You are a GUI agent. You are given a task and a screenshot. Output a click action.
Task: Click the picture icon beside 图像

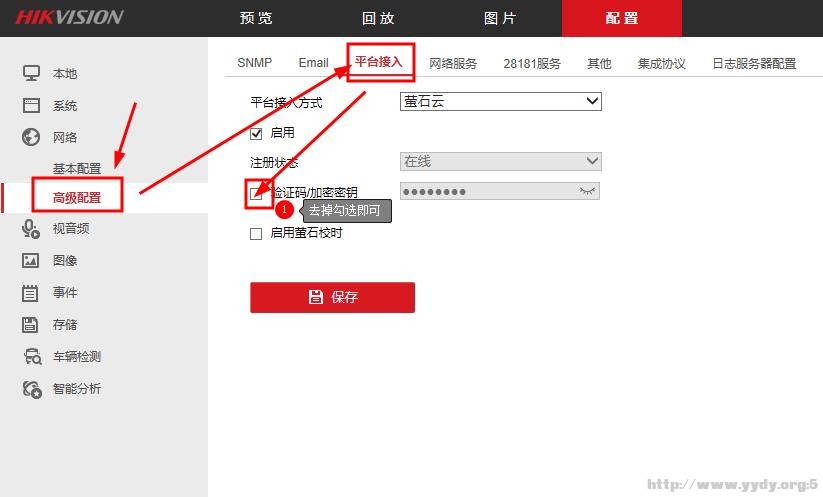(30, 260)
